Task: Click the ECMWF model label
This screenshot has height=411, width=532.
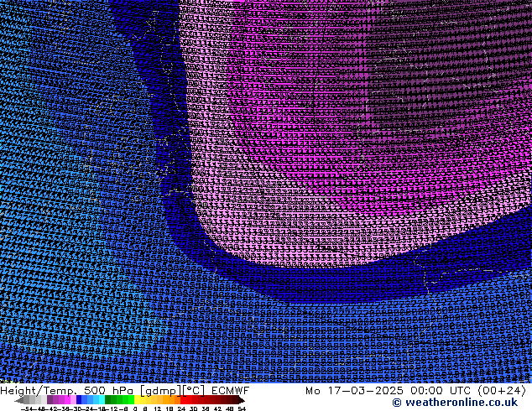Action: tap(231, 391)
